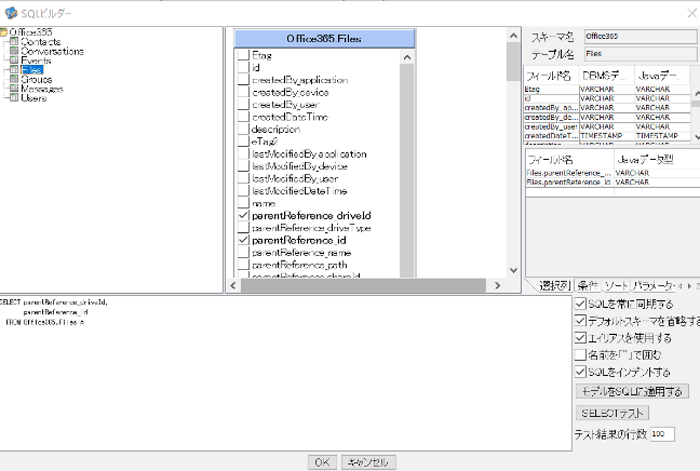
Task: Switch to the ソート tab
Action: 616,286
